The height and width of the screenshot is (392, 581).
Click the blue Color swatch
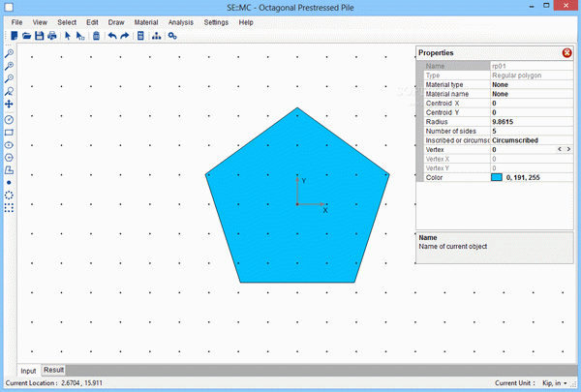[x=497, y=178]
